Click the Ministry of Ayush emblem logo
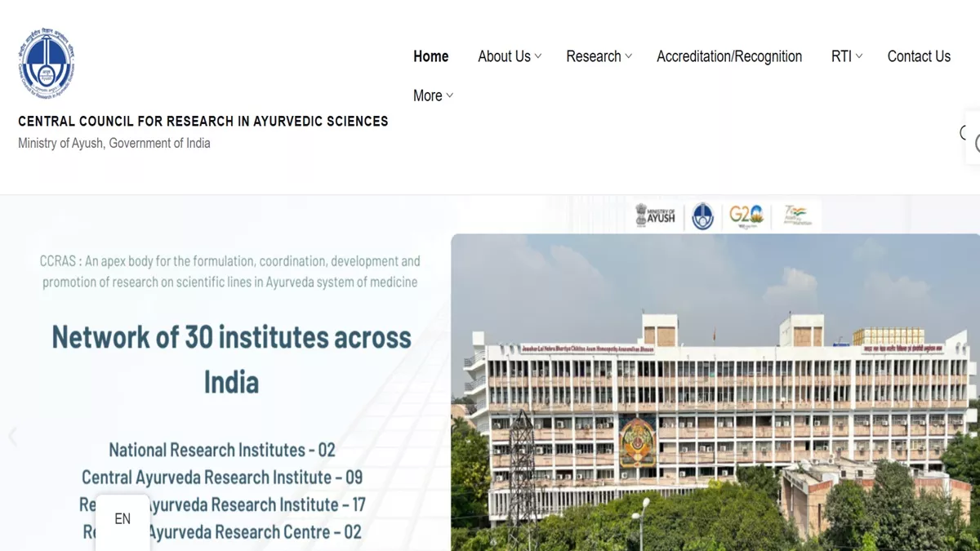This screenshot has height=551, width=980. click(656, 216)
